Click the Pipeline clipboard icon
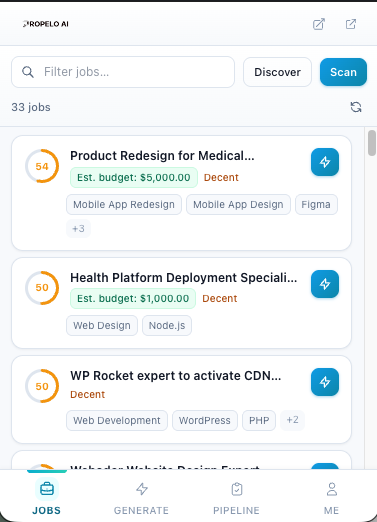The width and height of the screenshot is (377, 522). tap(237, 489)
